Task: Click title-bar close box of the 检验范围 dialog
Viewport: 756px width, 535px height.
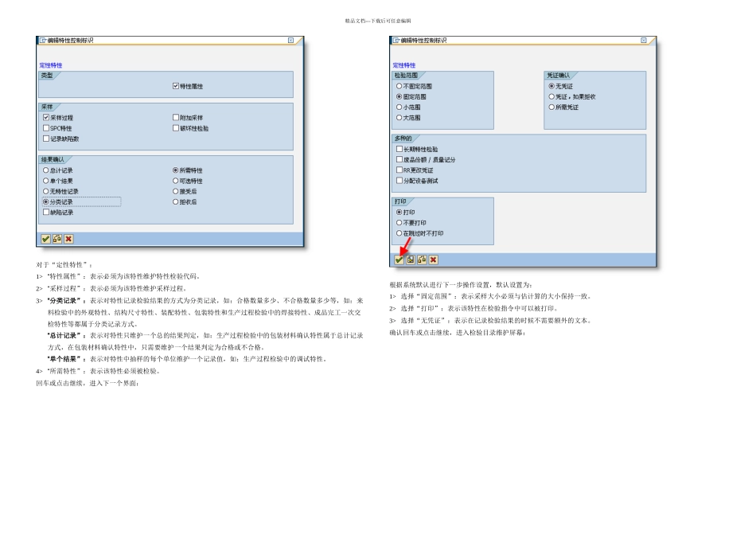Action: 644,41
